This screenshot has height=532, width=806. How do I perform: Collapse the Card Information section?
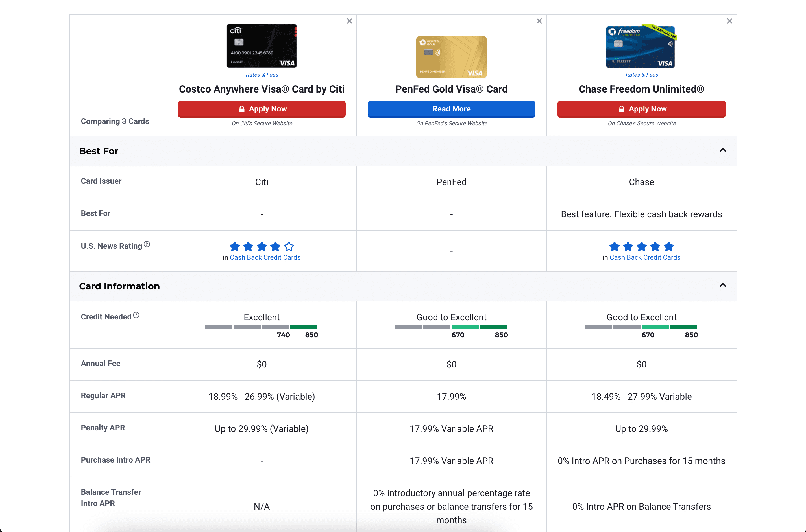pos(722,285)
